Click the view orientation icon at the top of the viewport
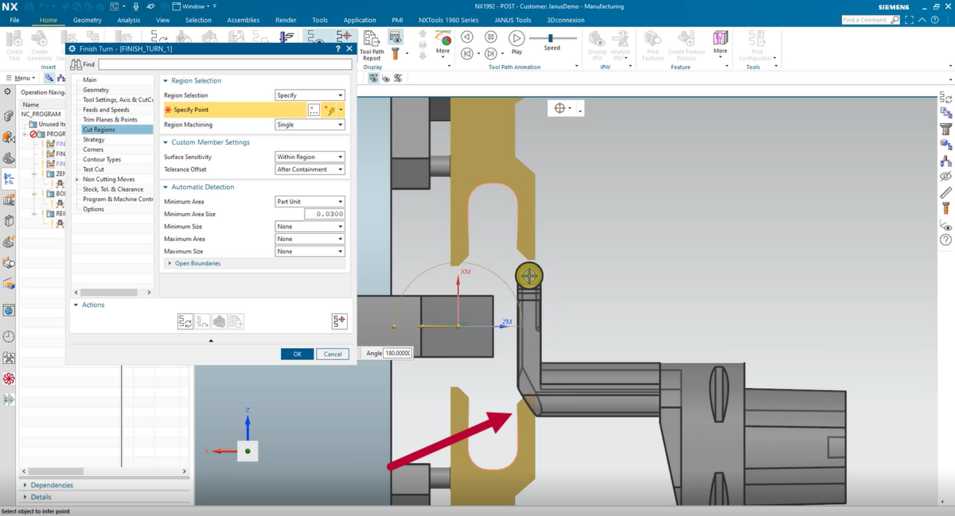Viewport: 955px width, 516px height. (x=560, y=108)
